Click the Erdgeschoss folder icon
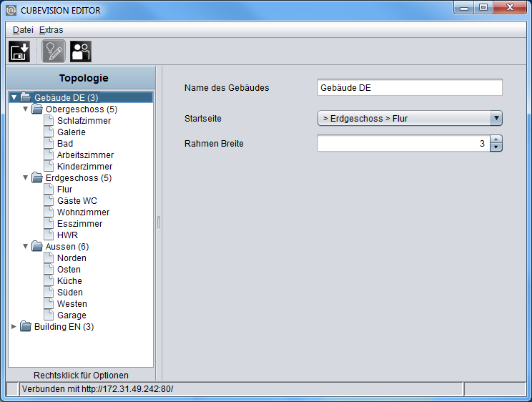The width and height of the screenshot is (532, 402). pyautogui.click(x=37, y=177)
